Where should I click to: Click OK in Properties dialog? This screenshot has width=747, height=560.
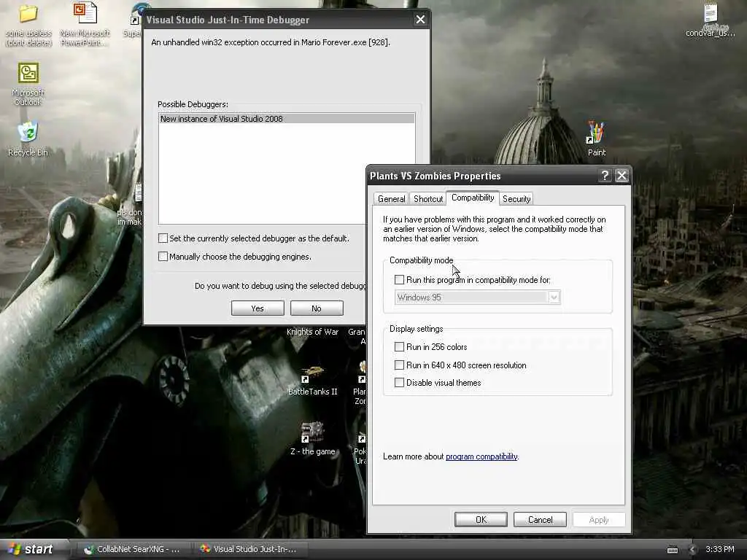coord(481,519)
